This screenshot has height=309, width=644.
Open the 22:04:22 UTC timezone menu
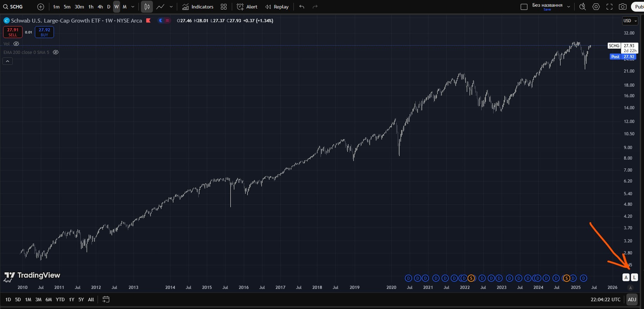(606, 299)
